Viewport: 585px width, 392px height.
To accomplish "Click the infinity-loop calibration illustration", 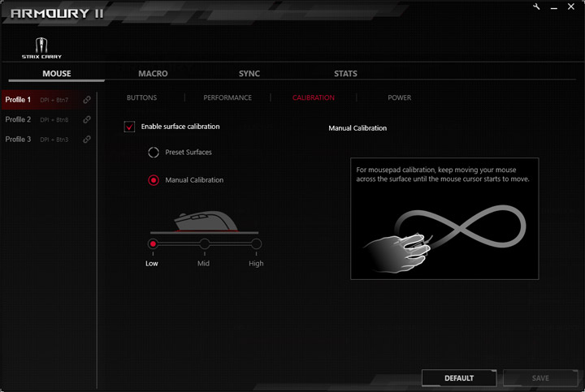I will coord(444,239).
